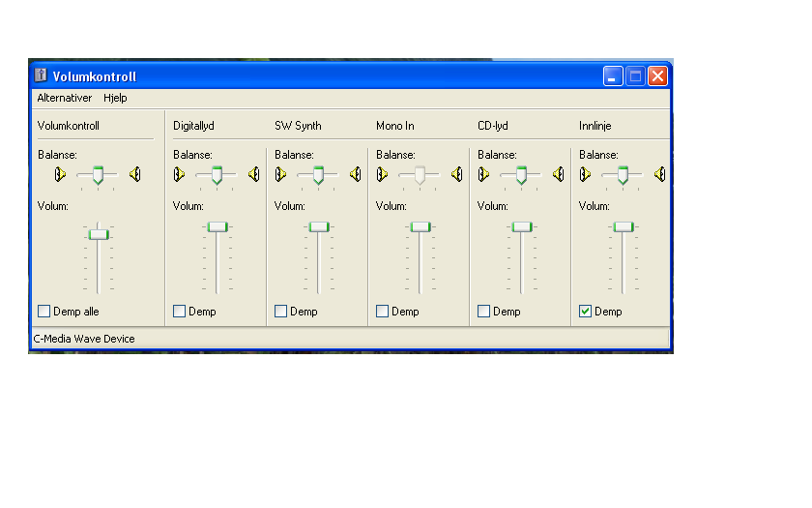Click the Mono In column heading

(x=395, y=126)
